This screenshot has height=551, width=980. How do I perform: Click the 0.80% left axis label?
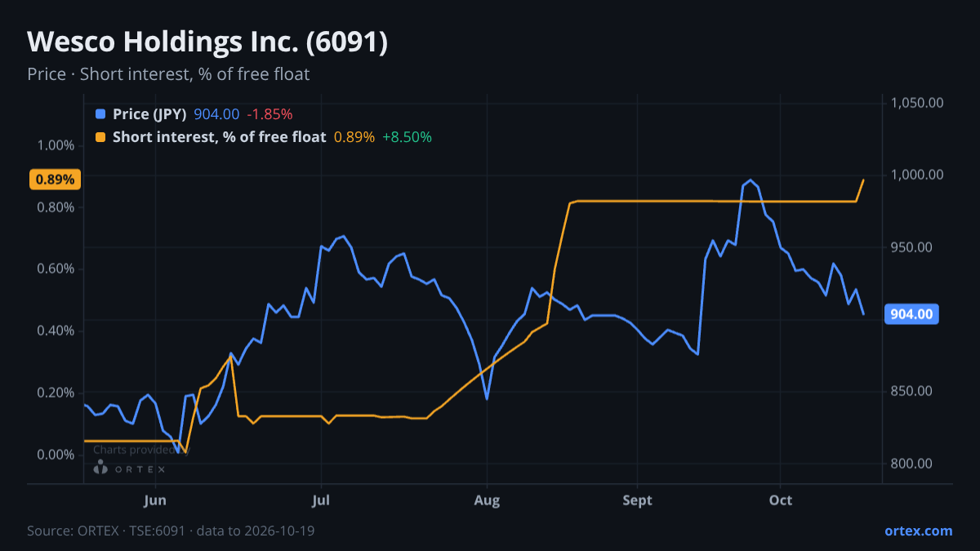point(56,207)
